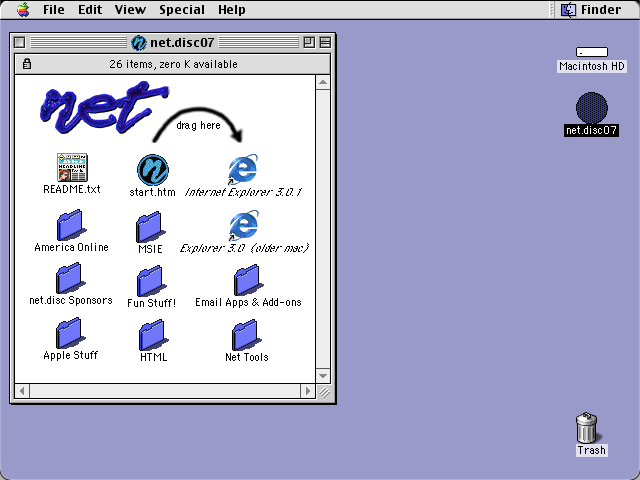Select the Fun Stuff! folder
Viewport: 640px width, 480px height.
point(151,281)
